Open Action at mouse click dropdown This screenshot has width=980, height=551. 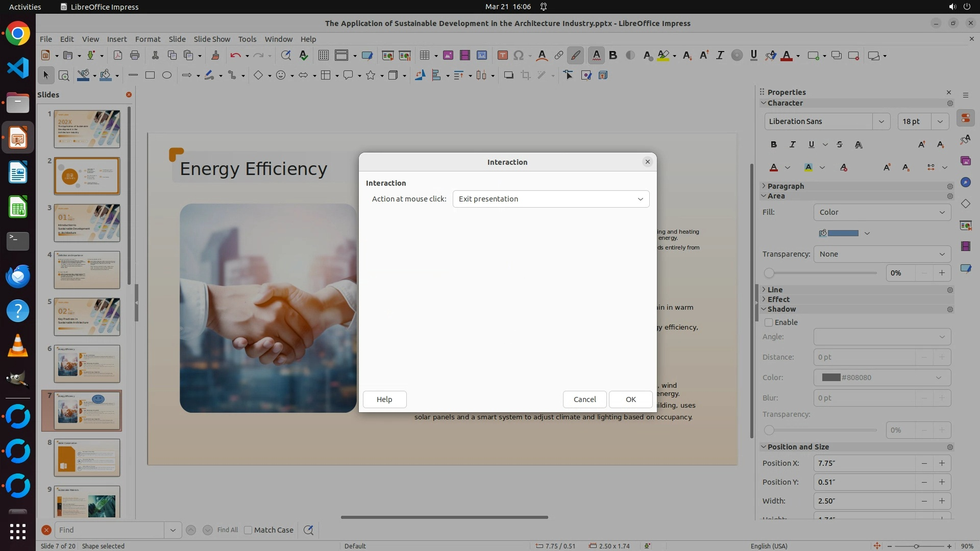551,199
